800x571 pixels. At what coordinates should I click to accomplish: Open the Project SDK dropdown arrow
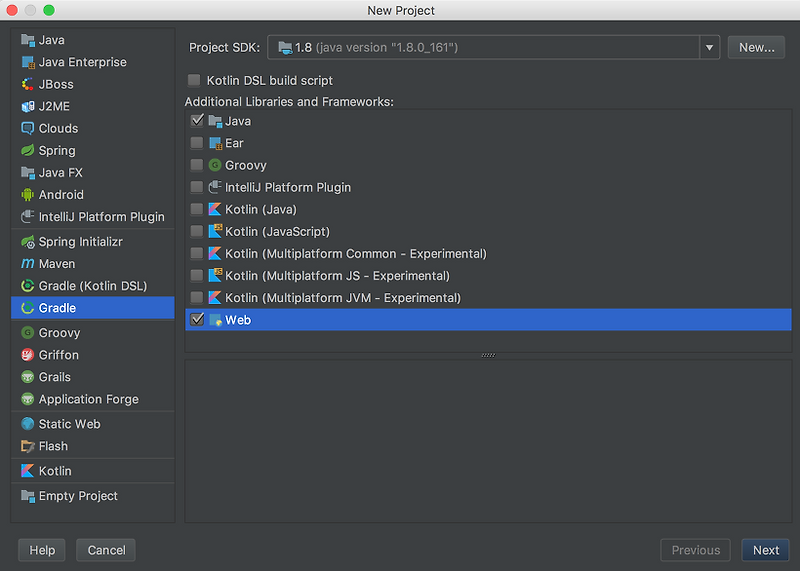[709, 47]
